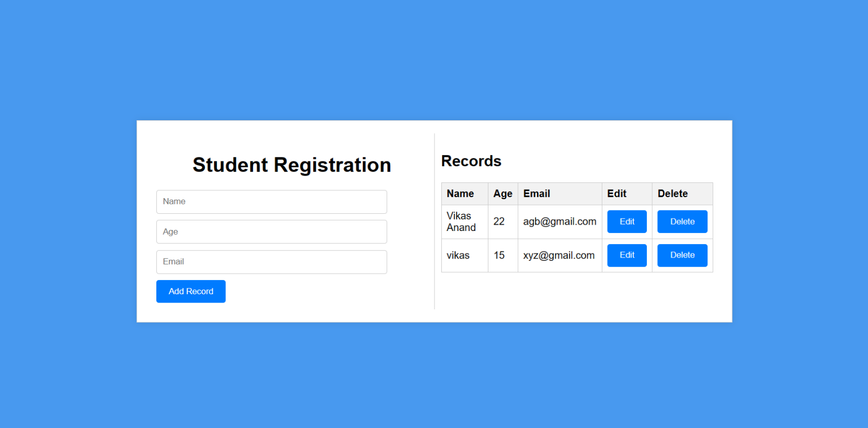This screenshot has width=868, height=428.
Task: Click the age 22 cell
Action: point(499,222)
